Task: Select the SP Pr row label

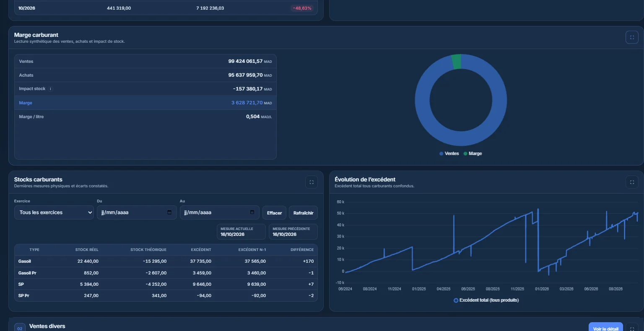Action: 24,296
